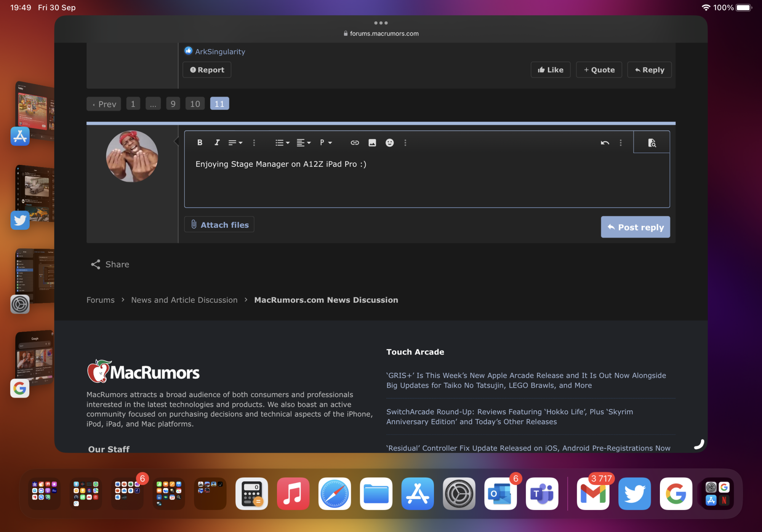Toggle the reply preview mode

pyautogui.click(x=652, y=142)
